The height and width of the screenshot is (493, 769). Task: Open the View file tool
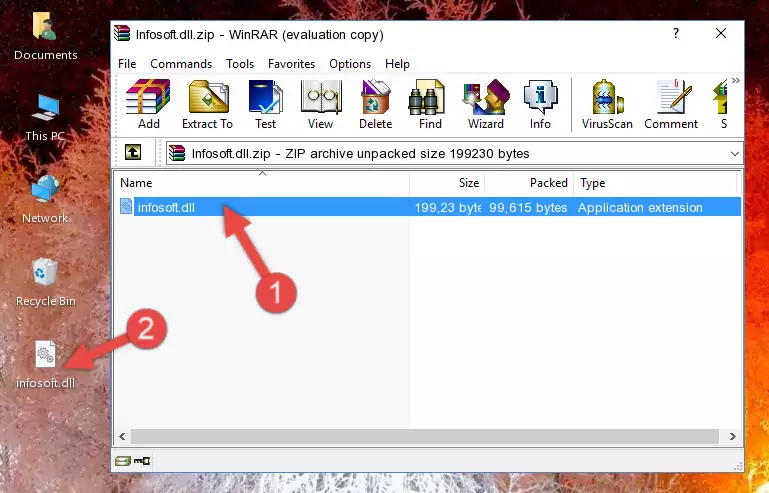[x=321, y=104]
